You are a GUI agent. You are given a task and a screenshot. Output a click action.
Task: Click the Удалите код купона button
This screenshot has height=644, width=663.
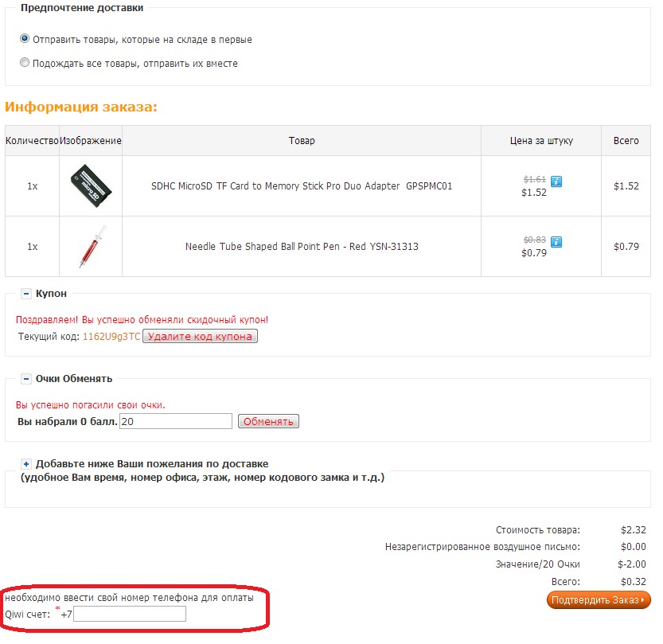[200, 336]
